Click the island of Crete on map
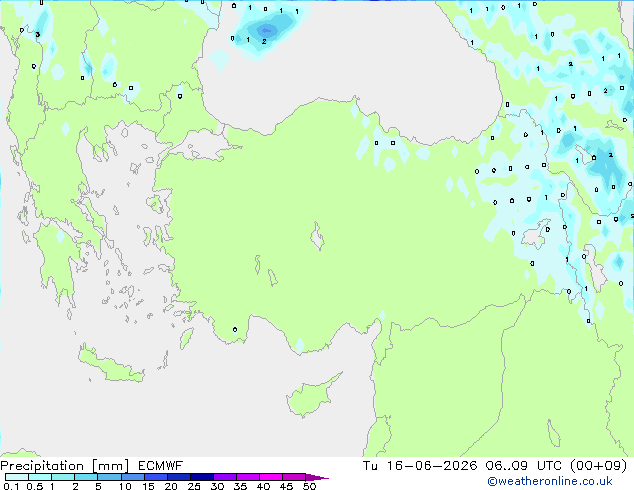This screenshot has height=490, width=634. click(x=111, y=366)
